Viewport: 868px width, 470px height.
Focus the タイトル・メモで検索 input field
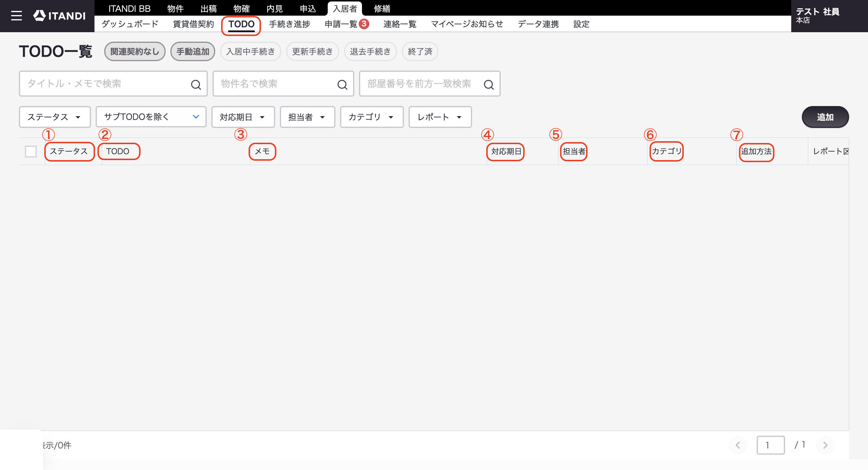(113, 84)
